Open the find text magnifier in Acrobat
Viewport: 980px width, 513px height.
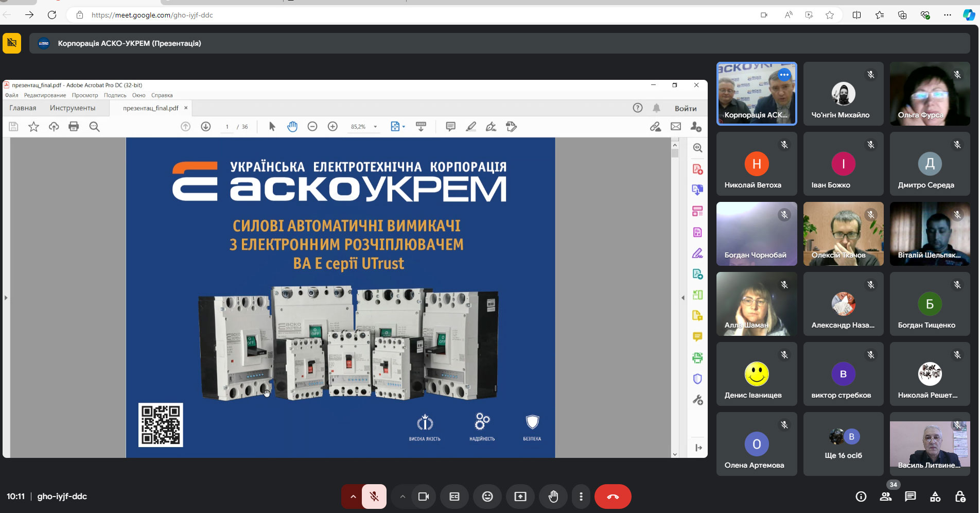coord(94,127)
